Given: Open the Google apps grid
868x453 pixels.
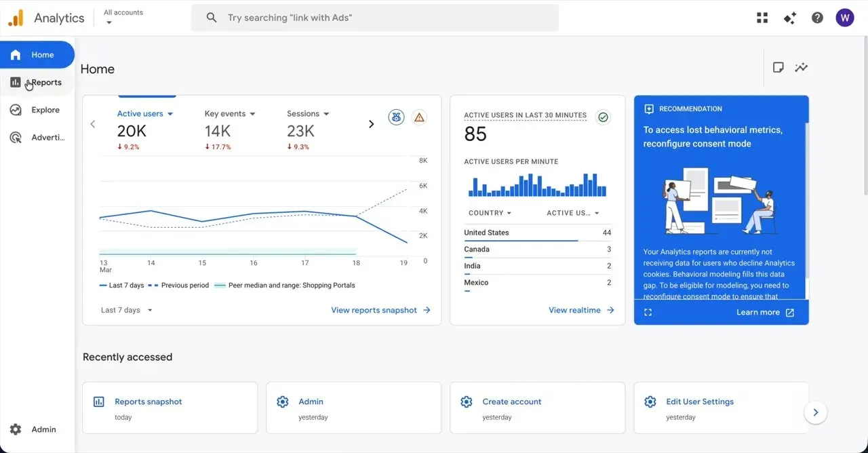Looking at the screenshot, I should coord(762,18).
